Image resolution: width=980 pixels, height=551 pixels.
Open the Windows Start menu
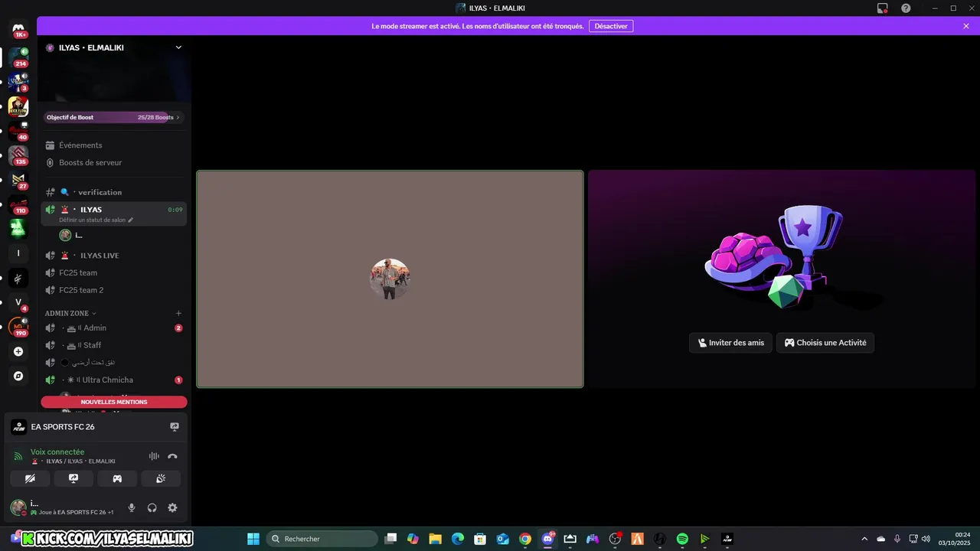(x=253, y=539)
